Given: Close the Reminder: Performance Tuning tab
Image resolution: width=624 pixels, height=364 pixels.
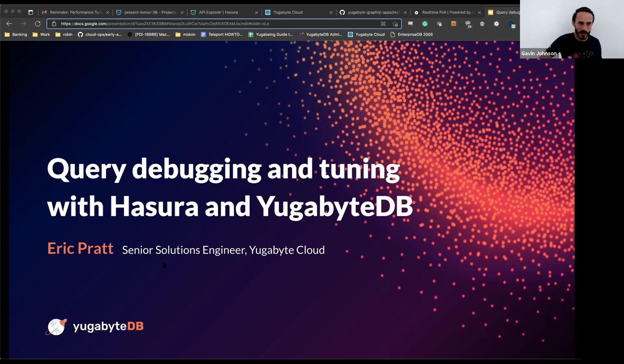Looking at the screenshot, I should pos(107,12).
